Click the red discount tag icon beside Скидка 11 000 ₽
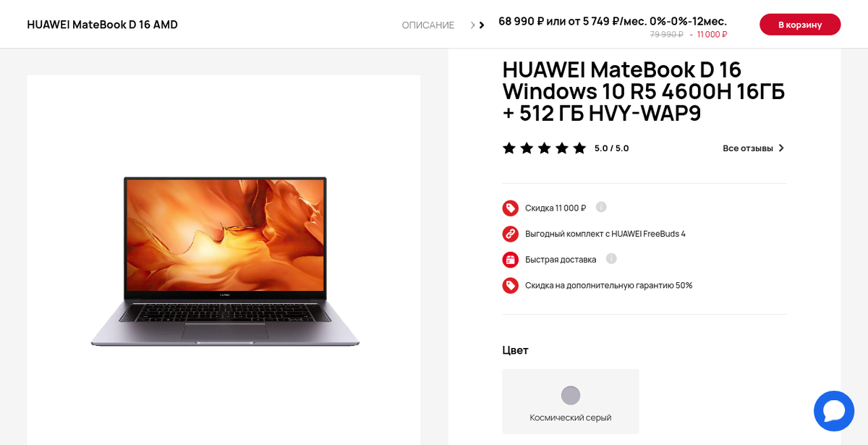The image size is (868, 445). 511,208
